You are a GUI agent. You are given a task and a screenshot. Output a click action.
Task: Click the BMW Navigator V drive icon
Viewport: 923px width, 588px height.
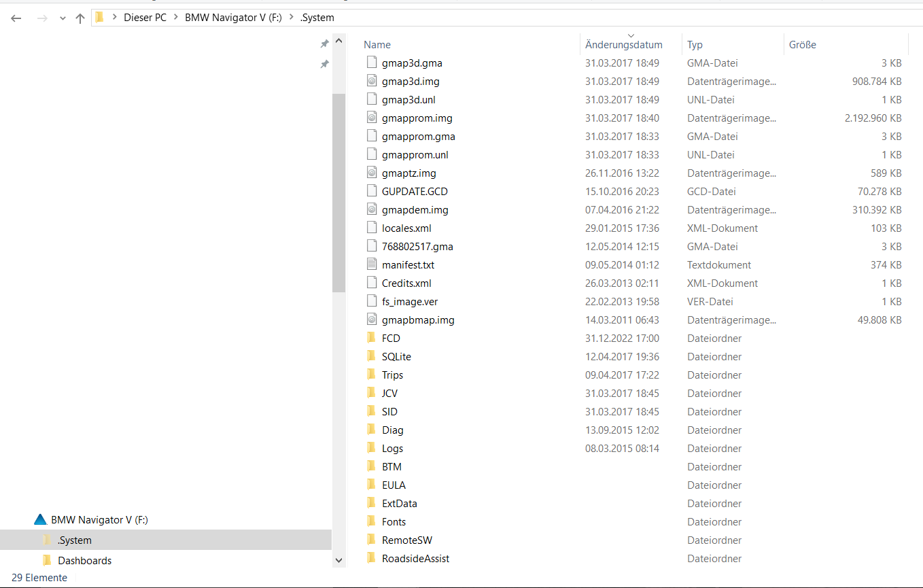point(41,520)
